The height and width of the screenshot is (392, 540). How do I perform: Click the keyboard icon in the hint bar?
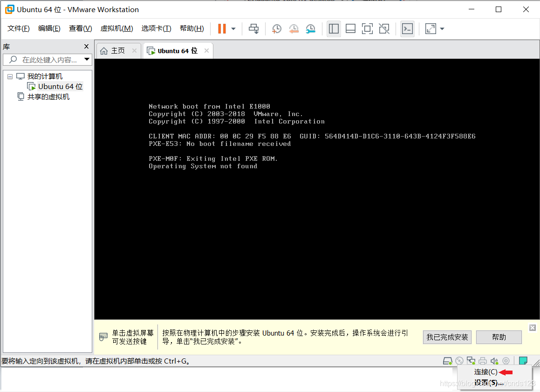pyautogui.click(x=103, y=337)
